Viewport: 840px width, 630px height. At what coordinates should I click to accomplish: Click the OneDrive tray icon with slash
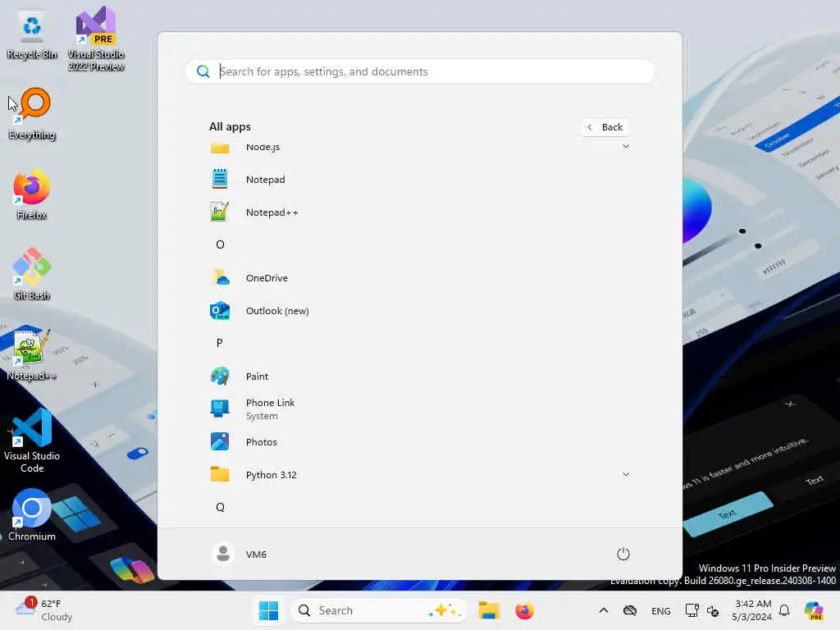pos(630,610)
